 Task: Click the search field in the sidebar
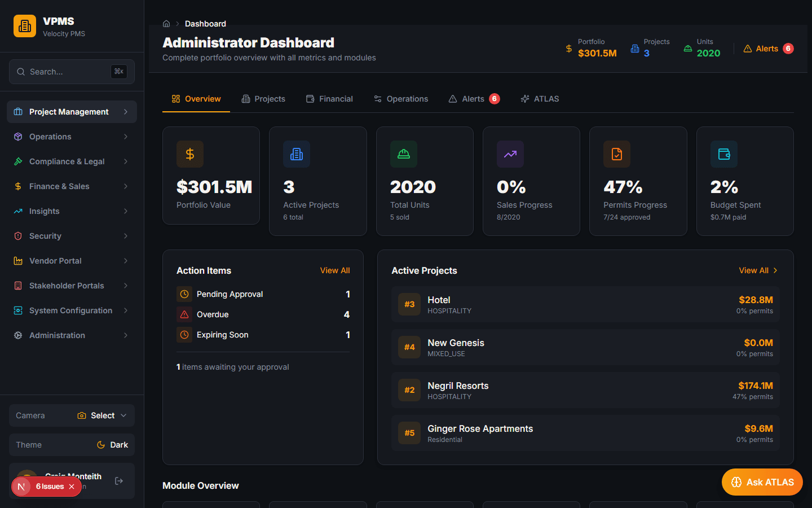click(71, 72)
